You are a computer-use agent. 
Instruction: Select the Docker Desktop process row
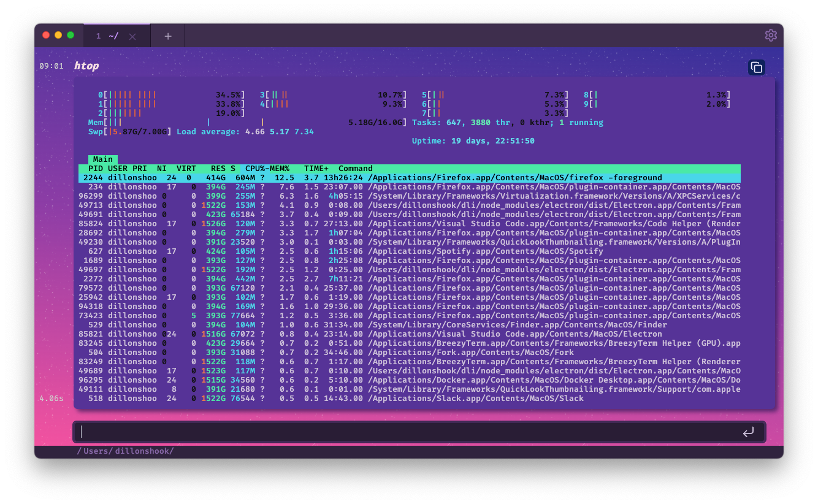click(368, 380)
